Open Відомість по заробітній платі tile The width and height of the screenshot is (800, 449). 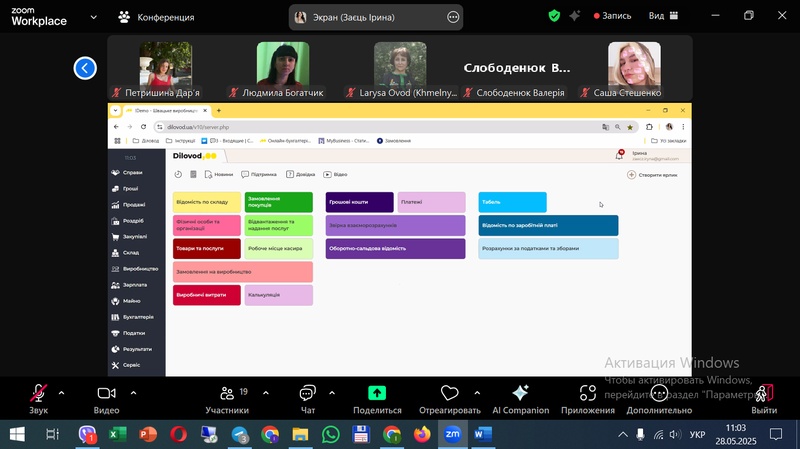(x=548, y=226)
